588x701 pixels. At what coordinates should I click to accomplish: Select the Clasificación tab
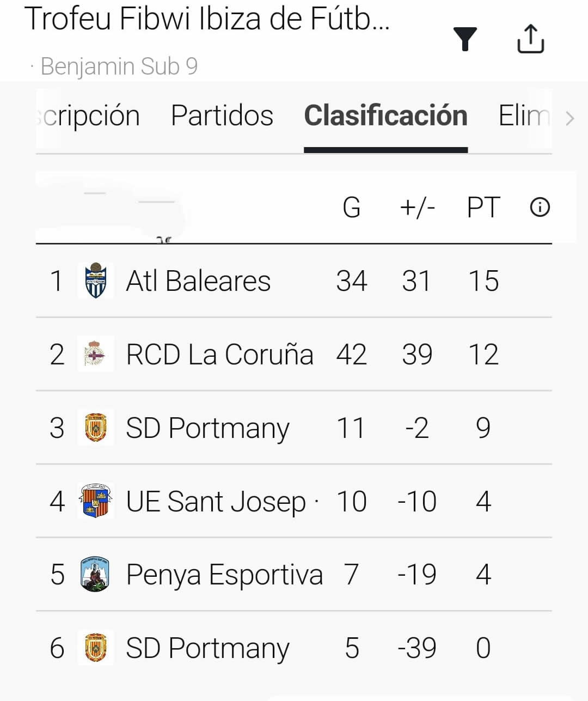(x=385, y=116)
